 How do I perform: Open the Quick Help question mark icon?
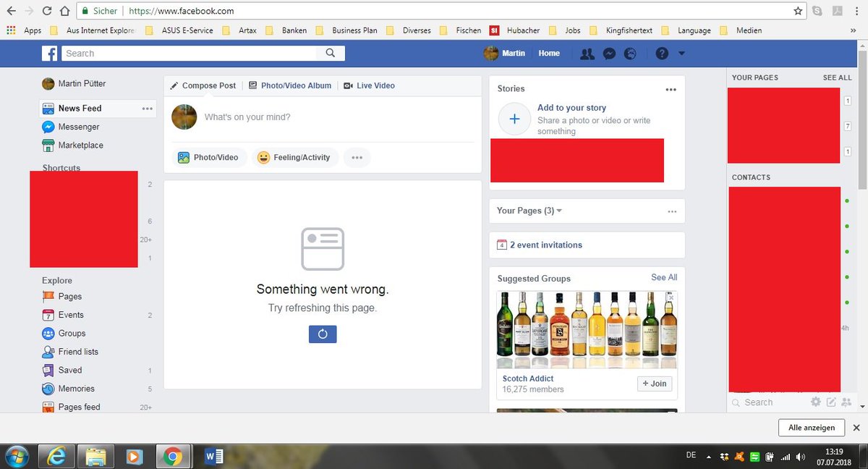click(662, 54)
